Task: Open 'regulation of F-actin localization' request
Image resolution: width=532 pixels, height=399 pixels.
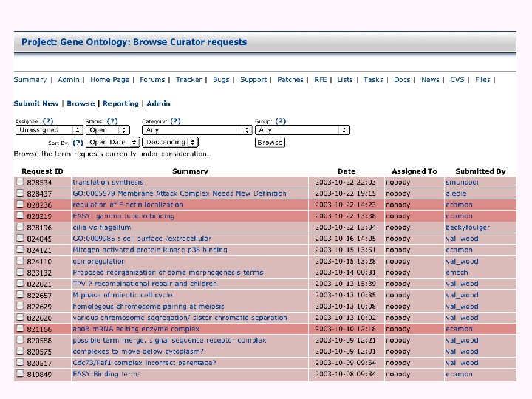Action: [x=128, y=205]
